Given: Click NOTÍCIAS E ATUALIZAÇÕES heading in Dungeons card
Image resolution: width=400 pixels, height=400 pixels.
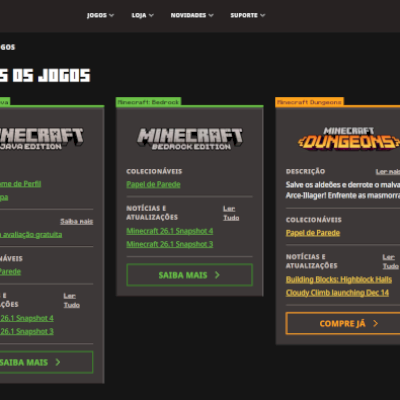Looking at the screenshot, I should pos(312,261).
